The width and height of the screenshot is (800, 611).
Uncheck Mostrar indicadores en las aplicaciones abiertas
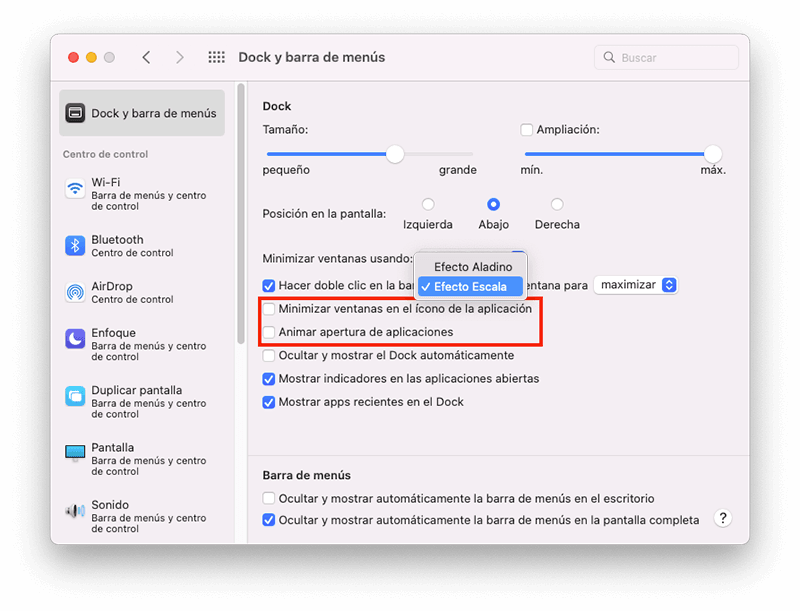click(268, 379)
